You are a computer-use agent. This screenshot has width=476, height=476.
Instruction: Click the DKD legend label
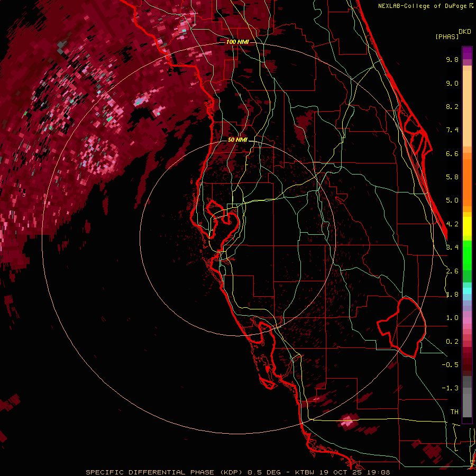pos(465,32)
